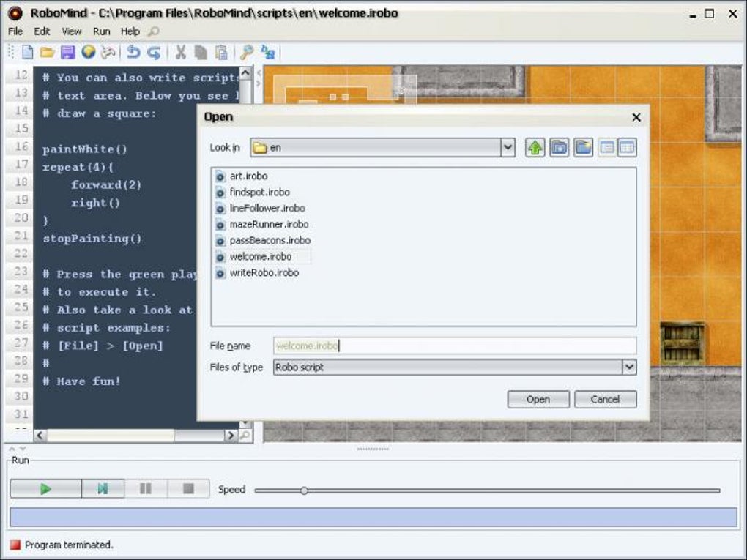
Task: Redo with the blue forward arrow icon
Action: point(154,52)
